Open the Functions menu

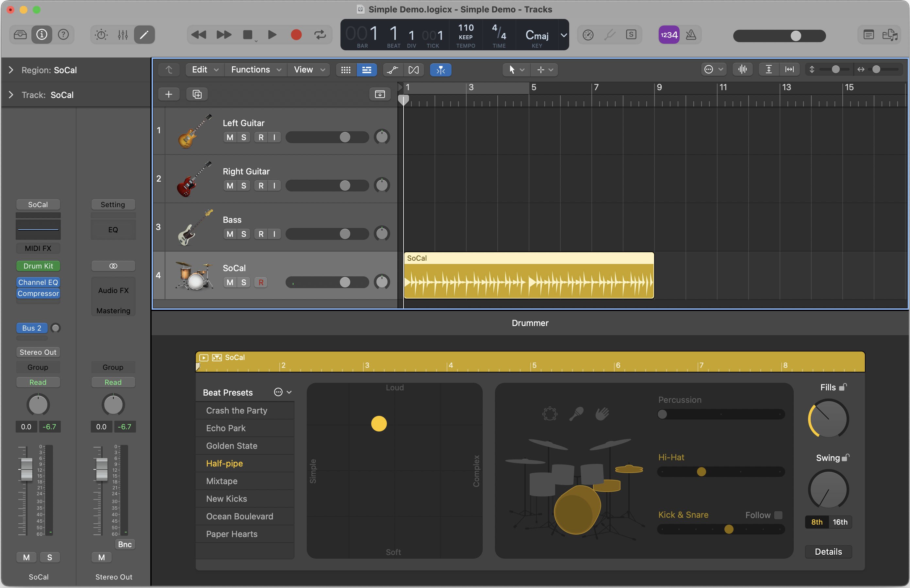tap(256, 70)
